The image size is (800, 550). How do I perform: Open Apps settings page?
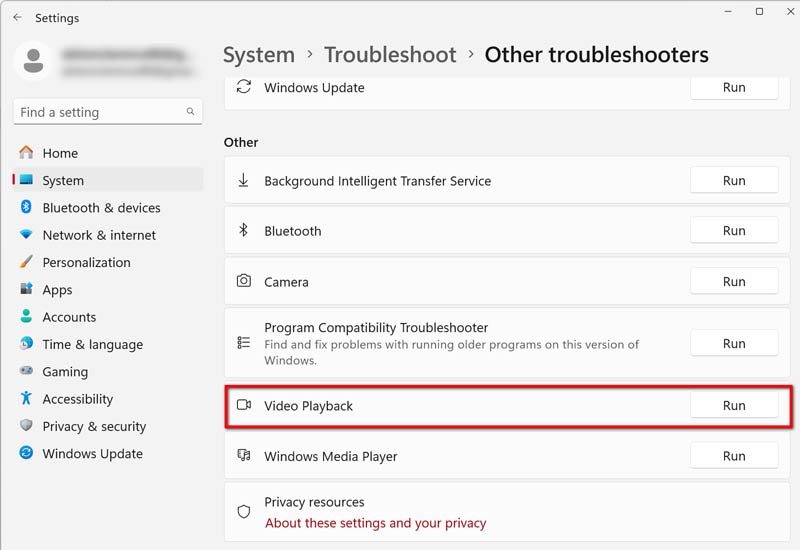(108, 289)
